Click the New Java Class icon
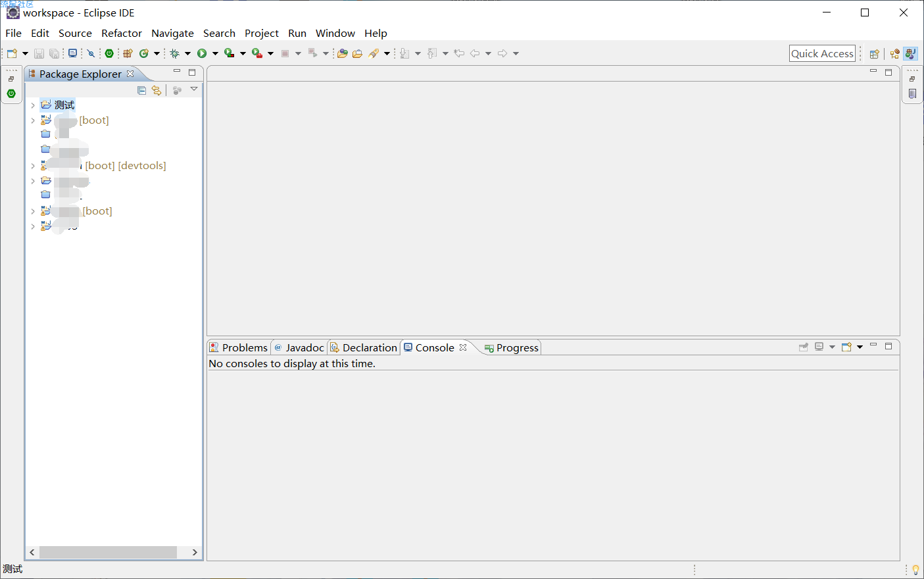 pos(143,53)
